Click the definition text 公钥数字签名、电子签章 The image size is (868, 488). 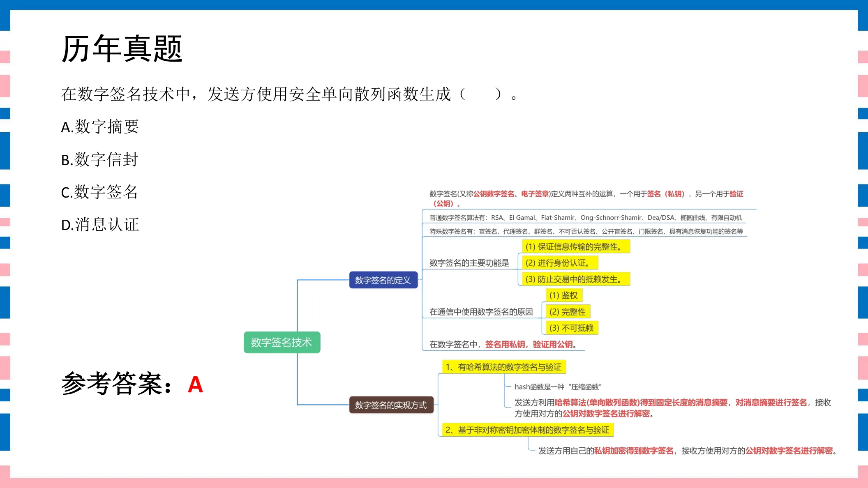pos(511,193)
